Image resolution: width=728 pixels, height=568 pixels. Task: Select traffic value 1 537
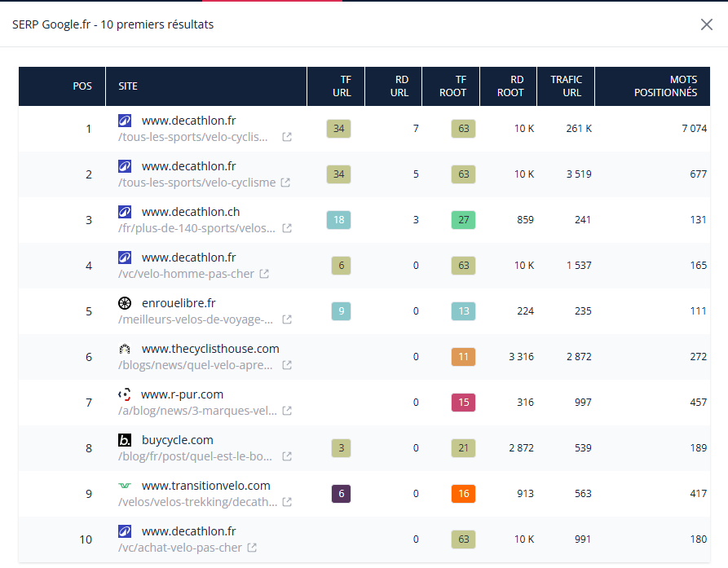click(x=579, y=266)
